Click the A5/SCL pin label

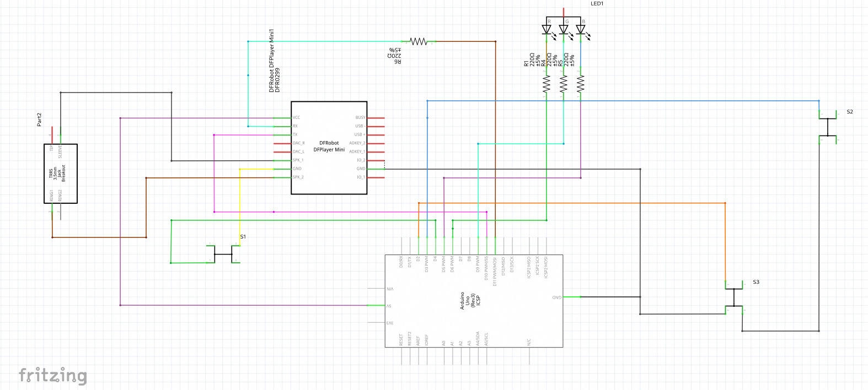[486, 339]
